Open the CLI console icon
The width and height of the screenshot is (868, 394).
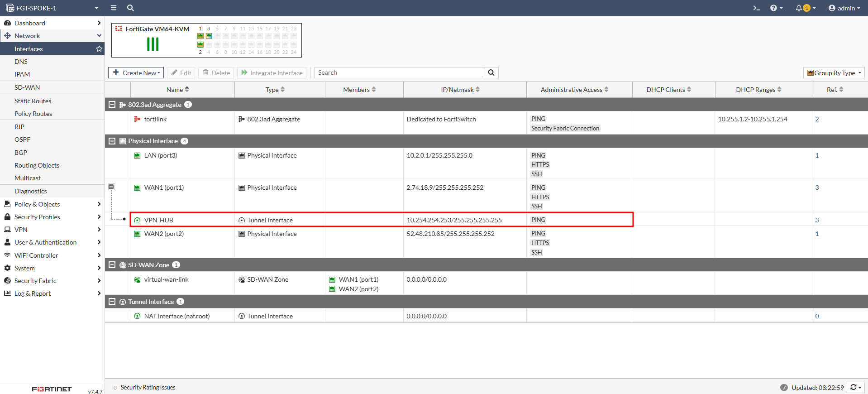click(x=756, y=8)
